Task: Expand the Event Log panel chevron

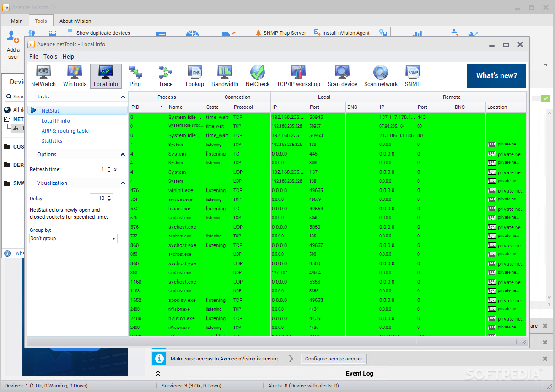Action: pyautogui.click(x=158, y=373)
